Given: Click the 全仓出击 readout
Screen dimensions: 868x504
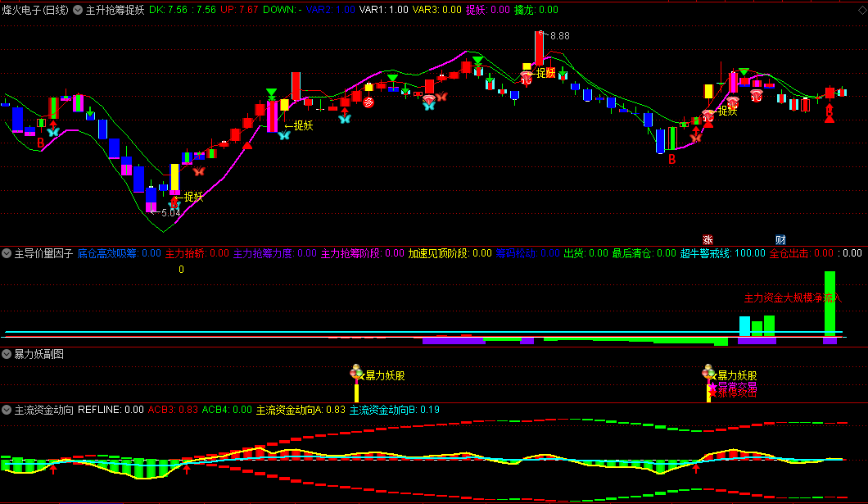Looking at the screenshot, I should (x=802, y=254).
